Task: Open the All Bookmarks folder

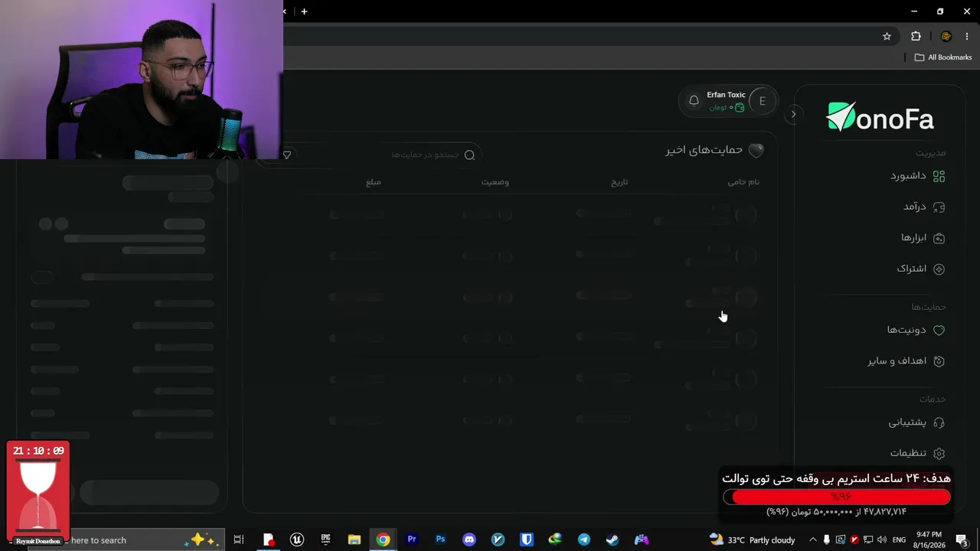Action: [x=942, y=57]
